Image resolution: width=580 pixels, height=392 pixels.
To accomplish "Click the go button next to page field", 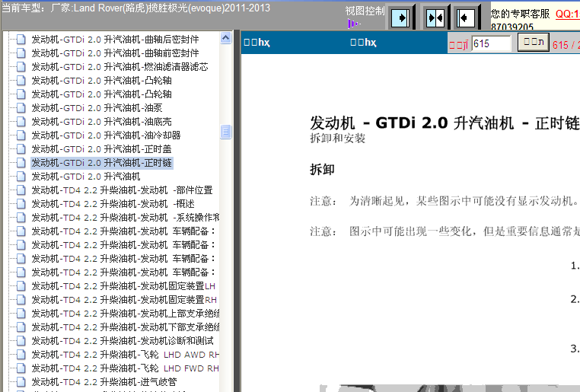I will [x=533, y=42].
